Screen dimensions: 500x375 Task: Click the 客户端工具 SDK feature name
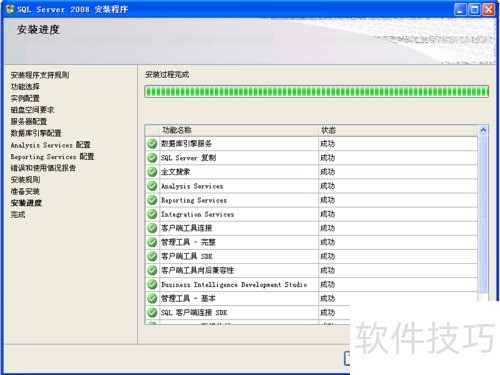click(187, 256)
